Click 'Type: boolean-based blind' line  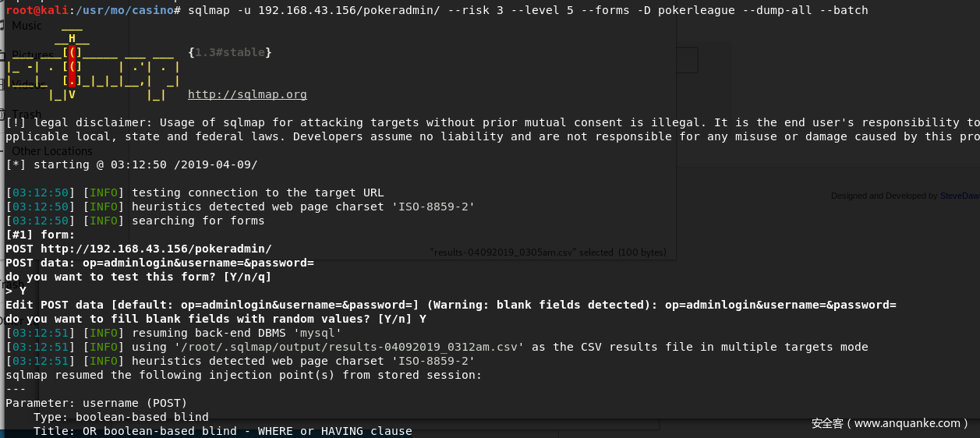pyautogui.click(x=121, y=418)
